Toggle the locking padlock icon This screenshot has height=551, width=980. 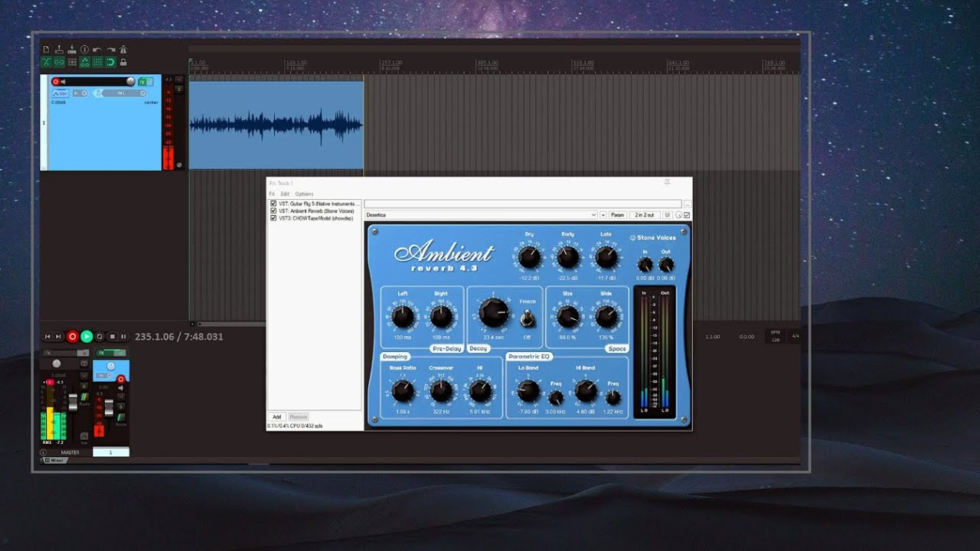click(x=122, y=62)
